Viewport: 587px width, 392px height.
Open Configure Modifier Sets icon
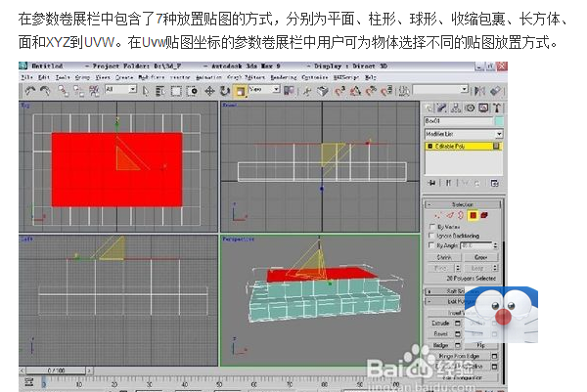pos(494,183)
